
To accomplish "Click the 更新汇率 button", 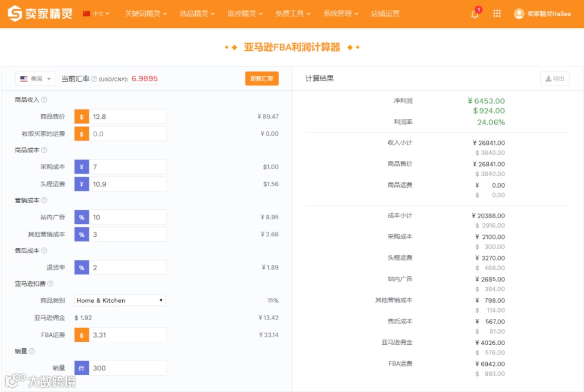I will click(x=262, y=78).
